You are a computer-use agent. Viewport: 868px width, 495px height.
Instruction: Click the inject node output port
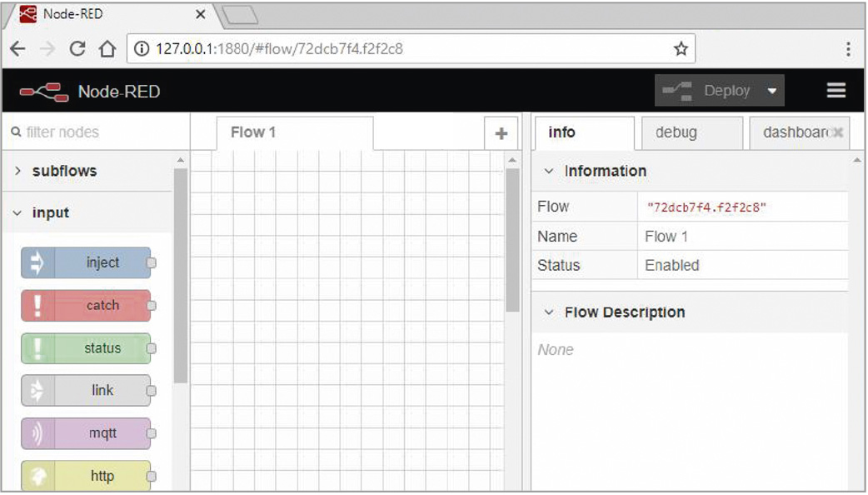click(x=151, y=262)
